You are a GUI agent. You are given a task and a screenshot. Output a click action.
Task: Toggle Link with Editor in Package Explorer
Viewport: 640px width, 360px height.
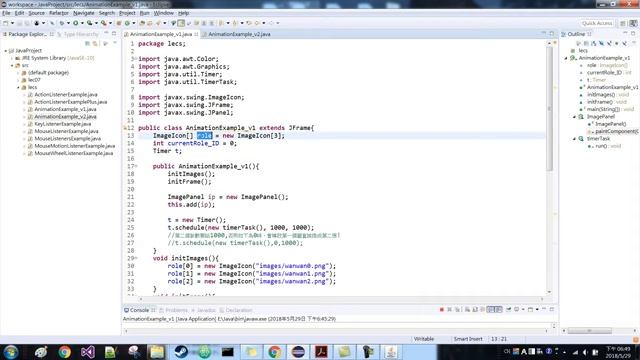click(95, 43)
